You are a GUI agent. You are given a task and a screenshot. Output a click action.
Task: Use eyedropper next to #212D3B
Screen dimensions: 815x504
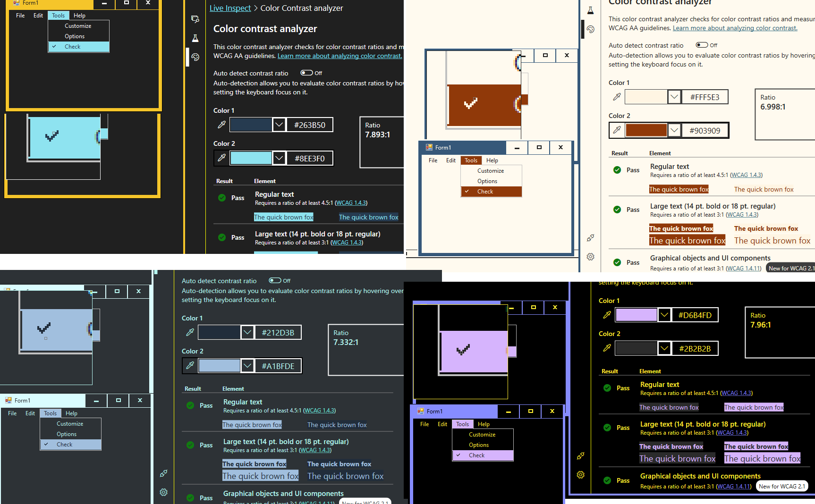(190, 332)
